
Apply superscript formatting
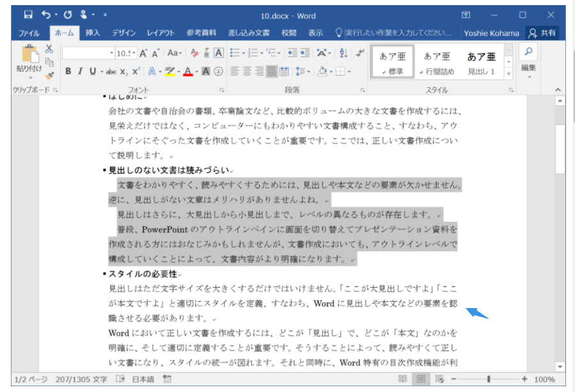pyautogui.click(x=136, y=72)
